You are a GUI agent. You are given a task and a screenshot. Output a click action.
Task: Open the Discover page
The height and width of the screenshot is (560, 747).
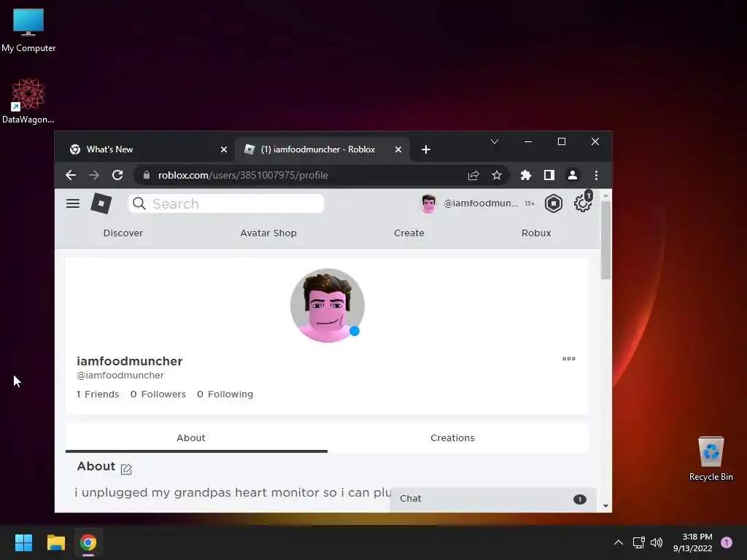pyautogui.click(x=123, y=233)
